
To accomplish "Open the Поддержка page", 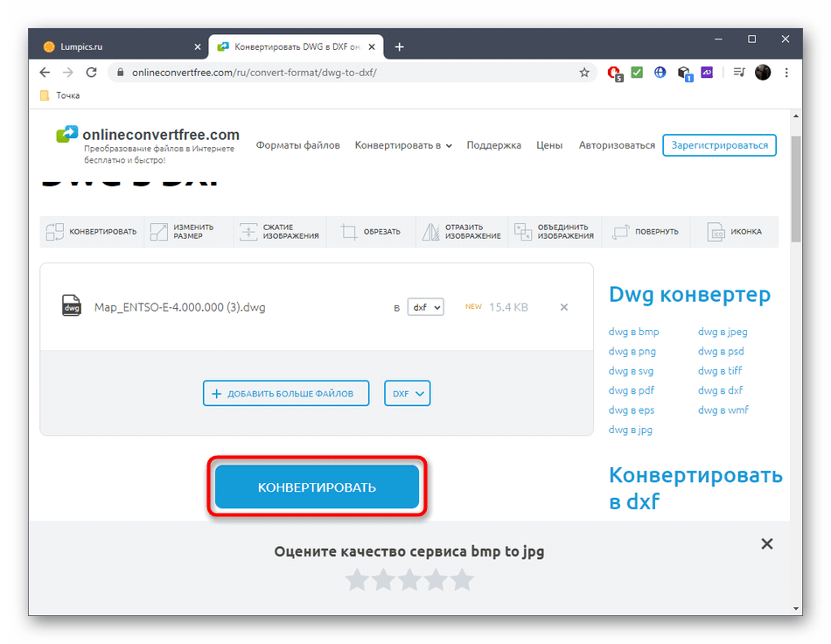I will point(493,145).
